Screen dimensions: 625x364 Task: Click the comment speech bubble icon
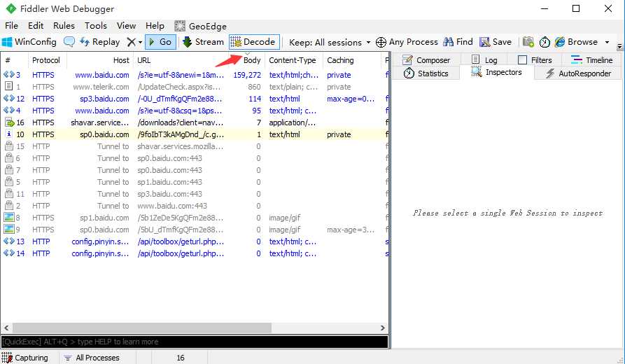[69, 42]
